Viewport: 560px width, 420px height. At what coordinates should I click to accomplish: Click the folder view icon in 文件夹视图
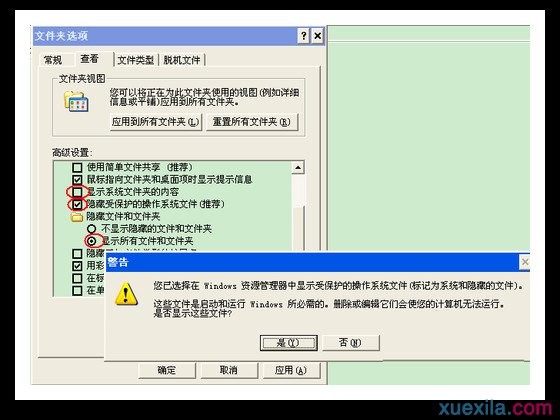click(x=76, y=101)
